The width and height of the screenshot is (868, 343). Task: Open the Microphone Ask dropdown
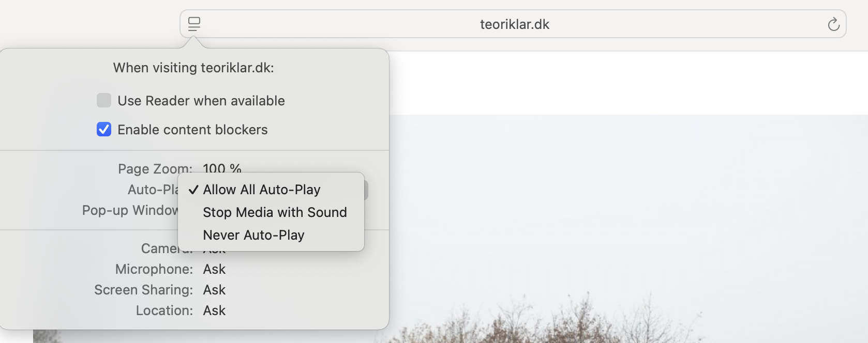tap(214, 269)
